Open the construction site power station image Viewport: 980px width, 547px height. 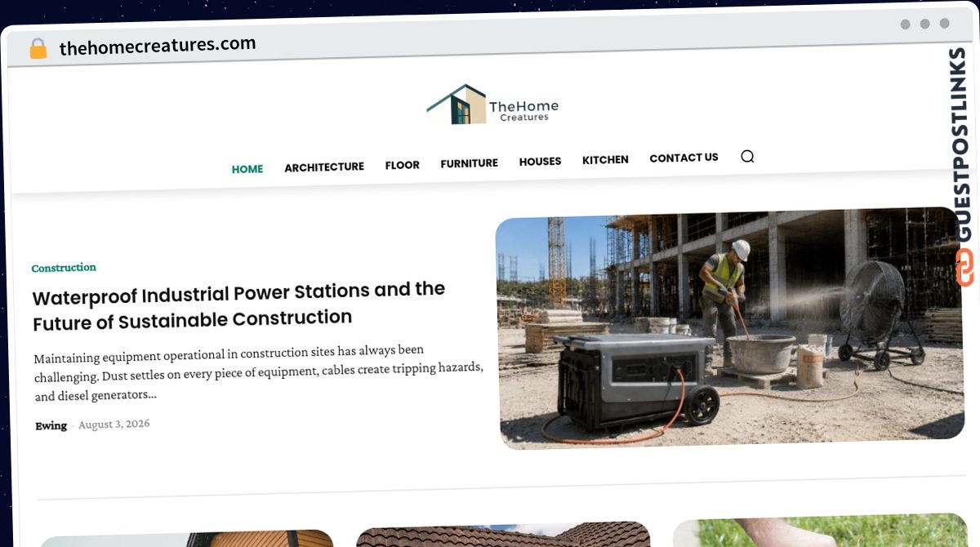(x=730, y=328)
